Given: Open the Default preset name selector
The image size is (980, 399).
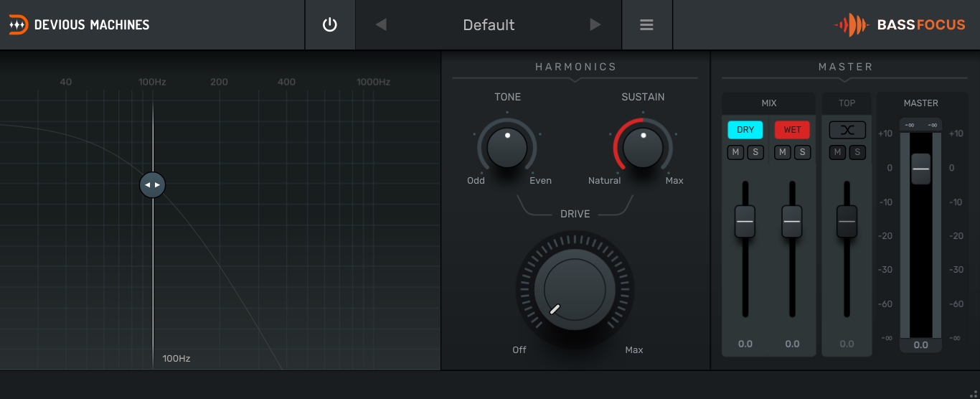Looking at the screenshot, I should pyautogui.click(x=489, y=25).
